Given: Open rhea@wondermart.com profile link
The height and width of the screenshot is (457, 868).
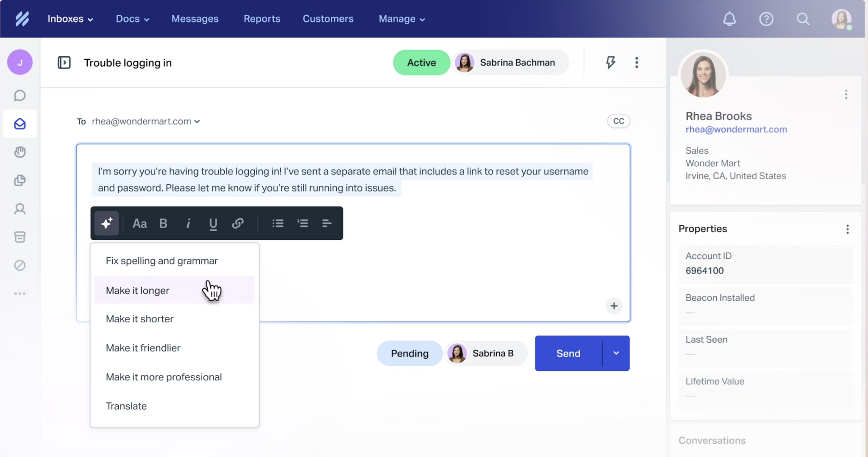Looking at the screenshot, I should (736, 129).
